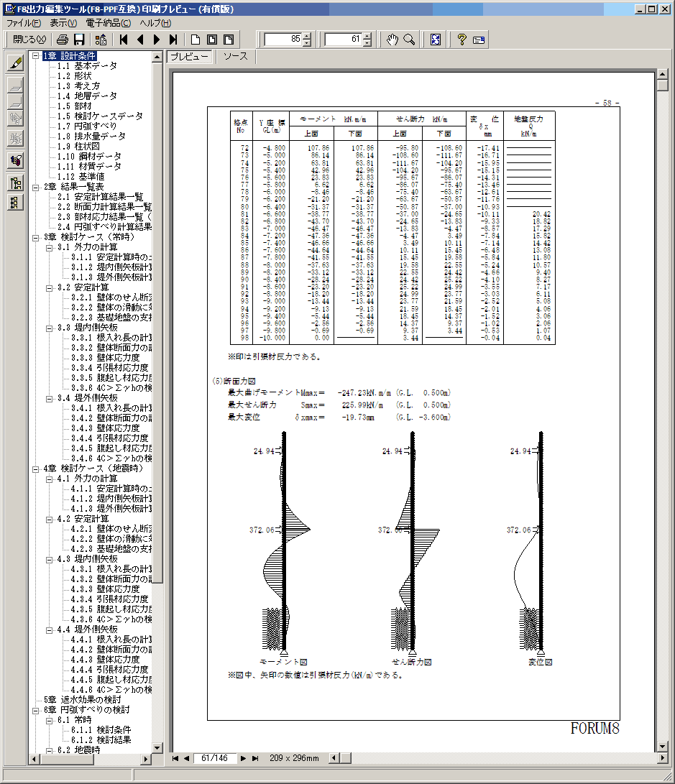675x784 pixels.
Task: Decrease page number with the down spinner
Action: pyautogui.click(x=367, y=43)
